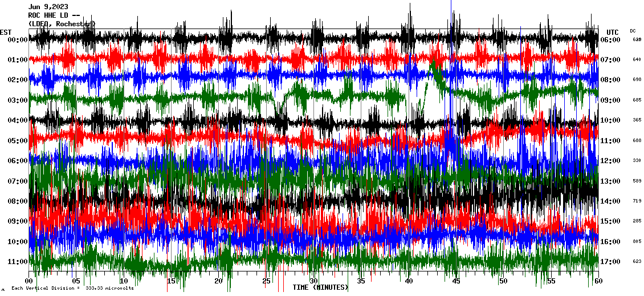This screenshot has height=296, width=644.
Task: Select DC value "805"
Action: pos(637,241)
